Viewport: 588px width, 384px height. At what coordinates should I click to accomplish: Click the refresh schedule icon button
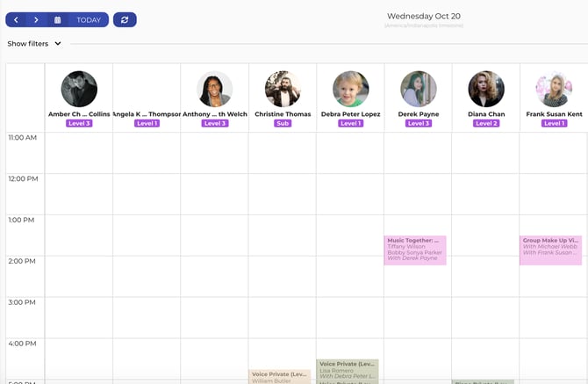pos(125,20)
